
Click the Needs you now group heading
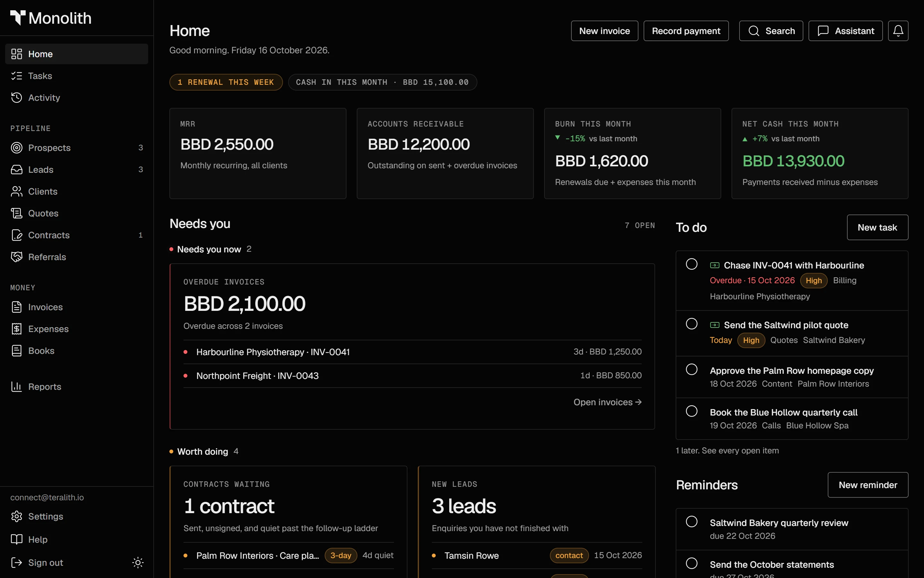(x=209, y=249)
